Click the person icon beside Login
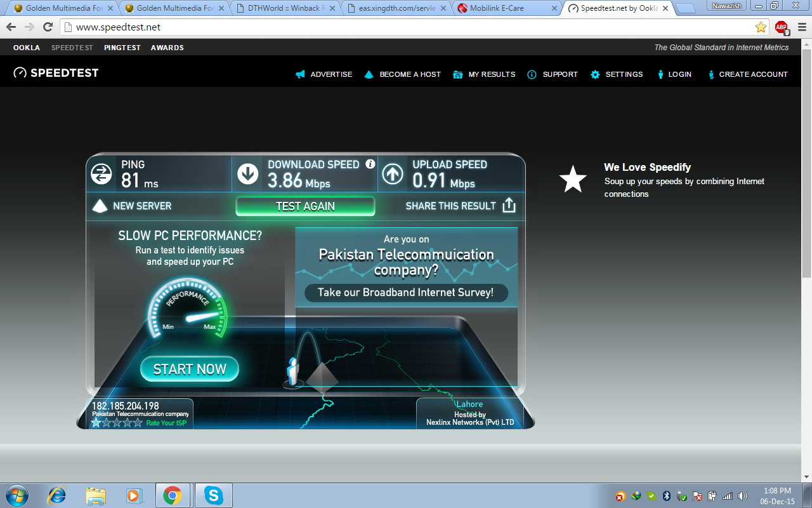This screenshot has width=812, height=508. (x=660, y=74)
